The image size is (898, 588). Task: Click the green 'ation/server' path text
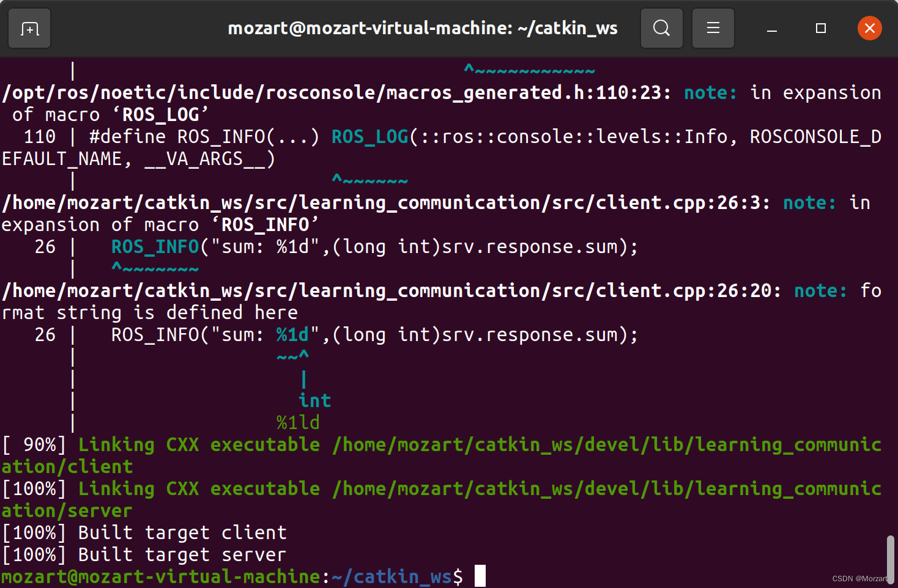tap(67, 511)
